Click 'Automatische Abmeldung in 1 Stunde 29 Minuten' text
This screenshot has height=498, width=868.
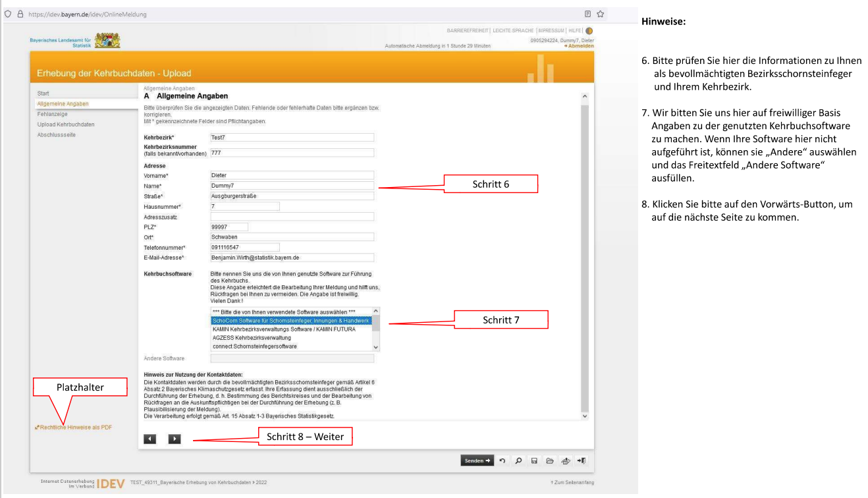pyautogui.click(x=437, y=46)
